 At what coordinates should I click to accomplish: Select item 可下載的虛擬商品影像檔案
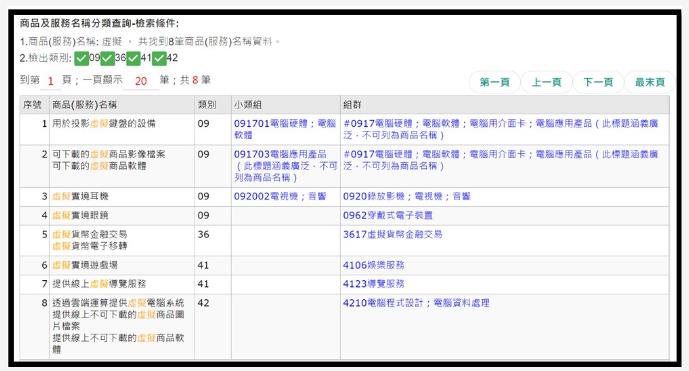[109, 154]
